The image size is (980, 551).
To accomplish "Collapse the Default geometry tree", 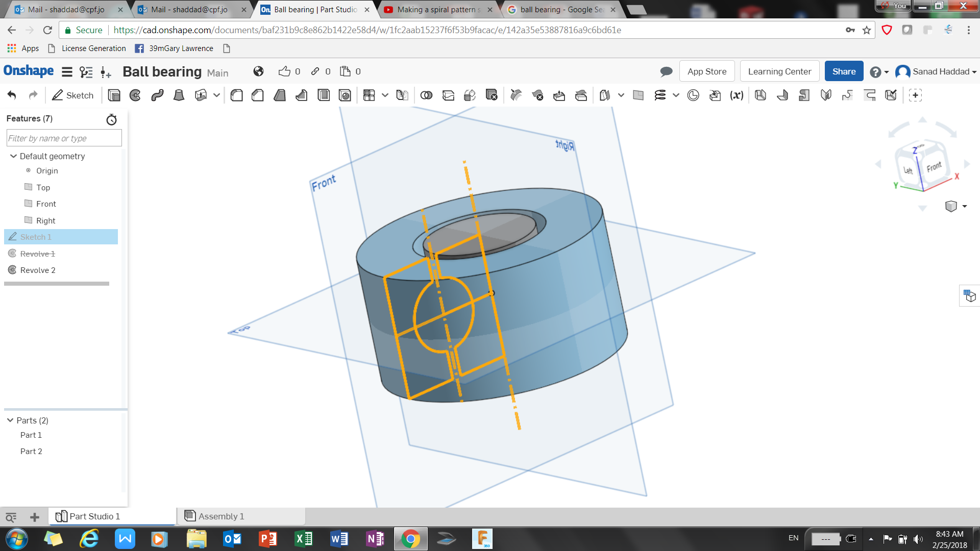I will [13, 156].
